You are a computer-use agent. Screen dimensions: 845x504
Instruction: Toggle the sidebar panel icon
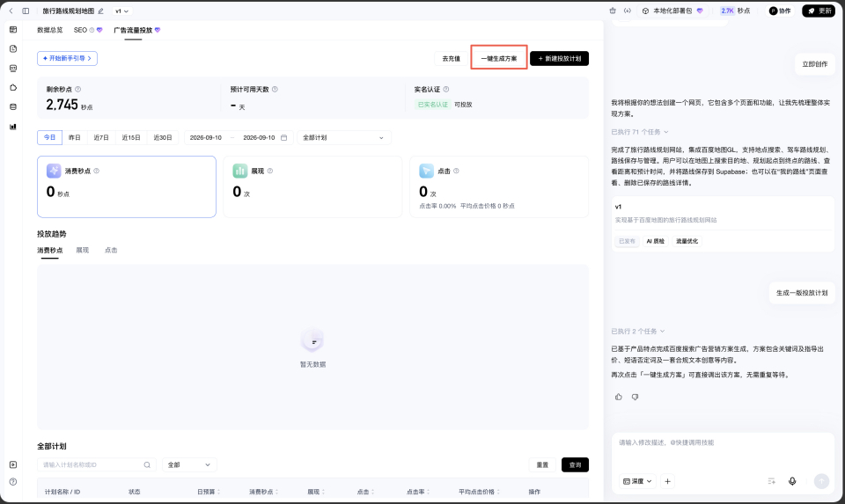[26, 11]
